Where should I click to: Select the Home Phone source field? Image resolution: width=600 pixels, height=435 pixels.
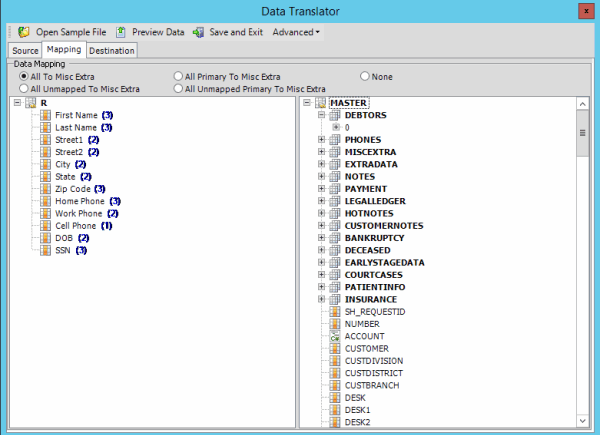(x=79, y=201)
